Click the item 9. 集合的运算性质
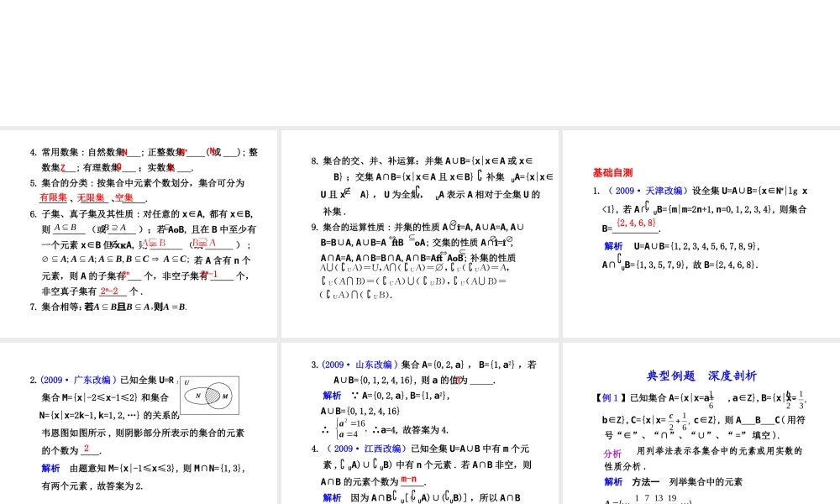840x504 pixels. (x=417, y=227)
